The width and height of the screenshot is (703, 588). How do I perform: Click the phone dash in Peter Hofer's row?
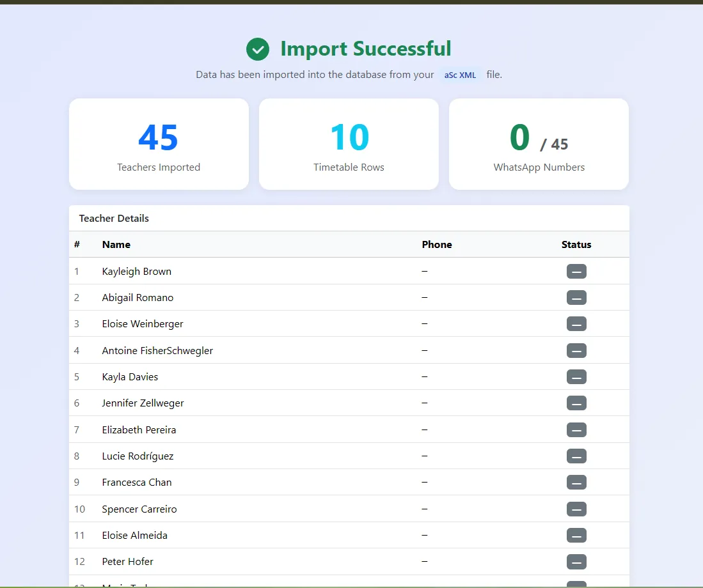tap(425, 561)
